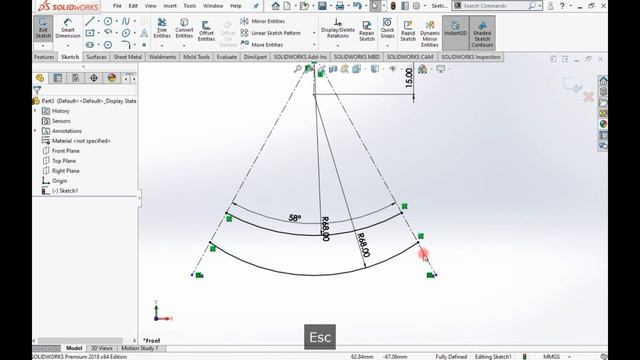Viewport: 640px width, 360px height.
Task: Expand the Annotations tree node
Action: tap(35, 131)
